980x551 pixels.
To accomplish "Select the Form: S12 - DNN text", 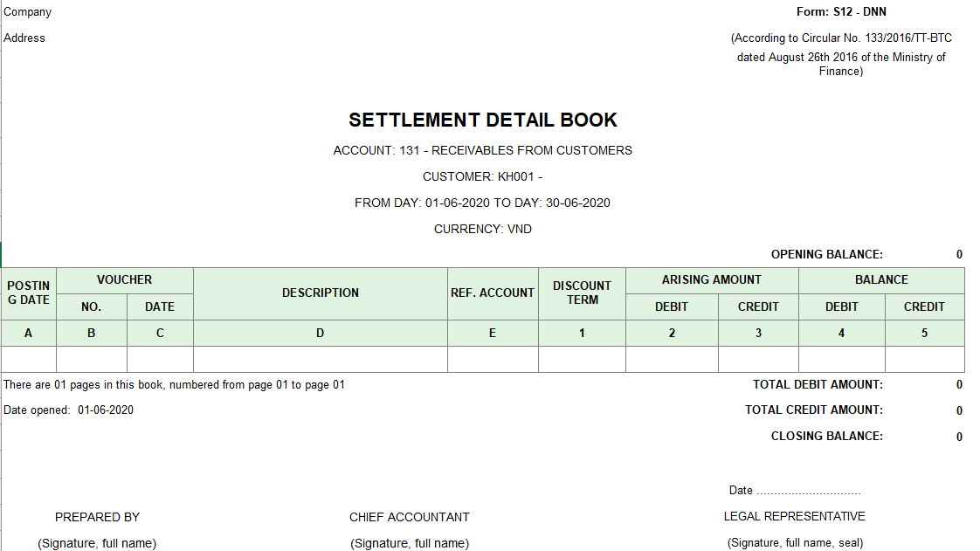I will point(841,12).
